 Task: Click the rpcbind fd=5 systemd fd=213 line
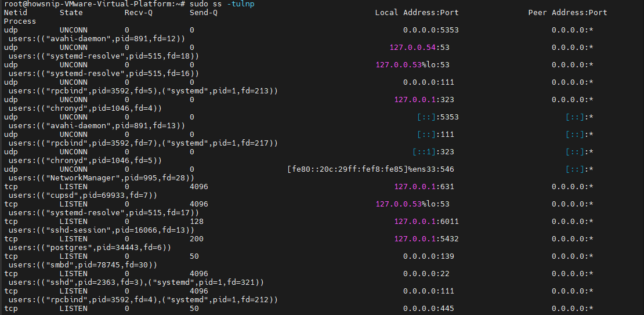click(143, 90)
